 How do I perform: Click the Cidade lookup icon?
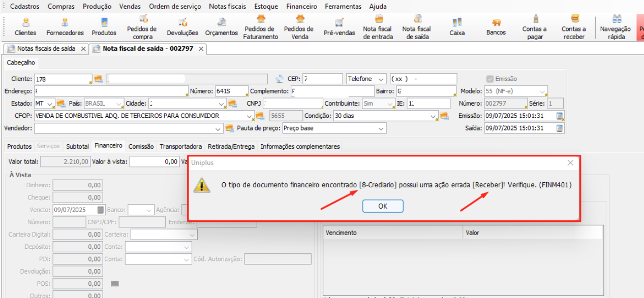(x=233, y=104)
